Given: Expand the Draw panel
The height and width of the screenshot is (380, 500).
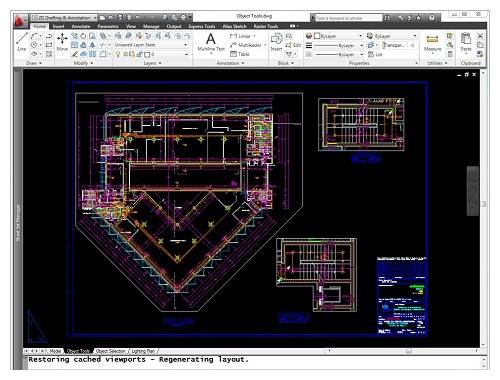Looking at the screenshot, I should [x=33, y=63].
